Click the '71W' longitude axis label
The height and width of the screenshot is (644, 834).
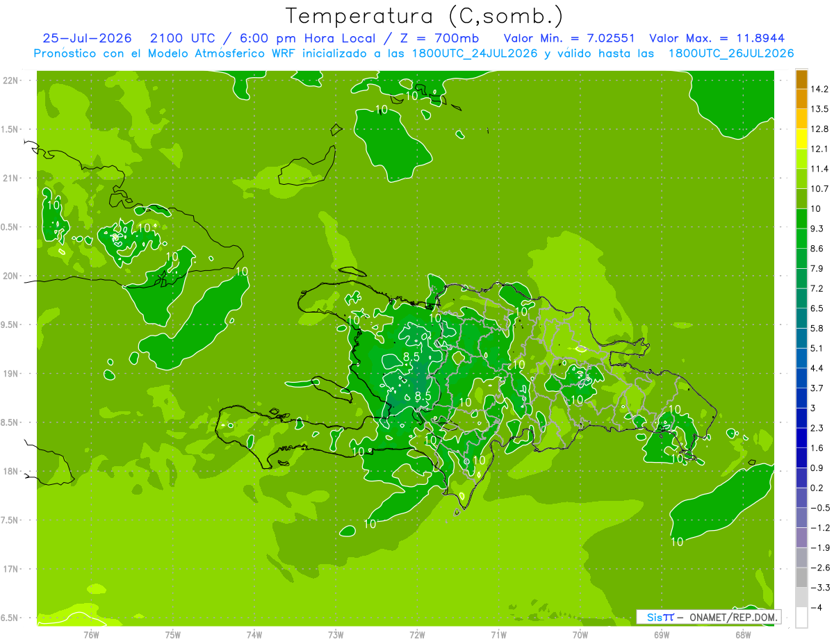[x=498, y=635]
